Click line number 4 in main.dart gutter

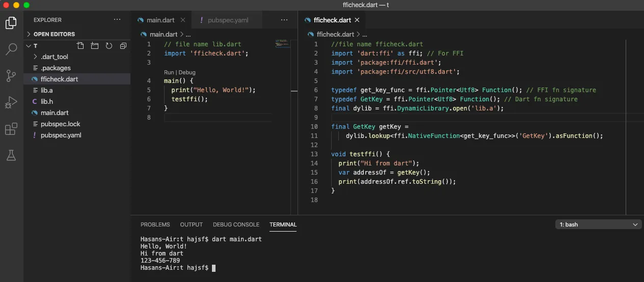pyautogui.click(x=148, y=81)
